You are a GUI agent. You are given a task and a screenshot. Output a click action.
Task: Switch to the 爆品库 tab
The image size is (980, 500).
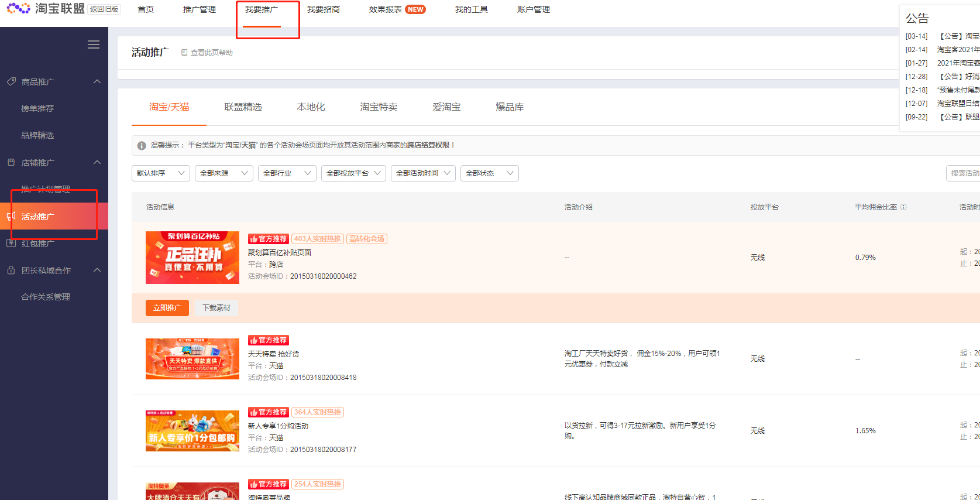[510, 107]
